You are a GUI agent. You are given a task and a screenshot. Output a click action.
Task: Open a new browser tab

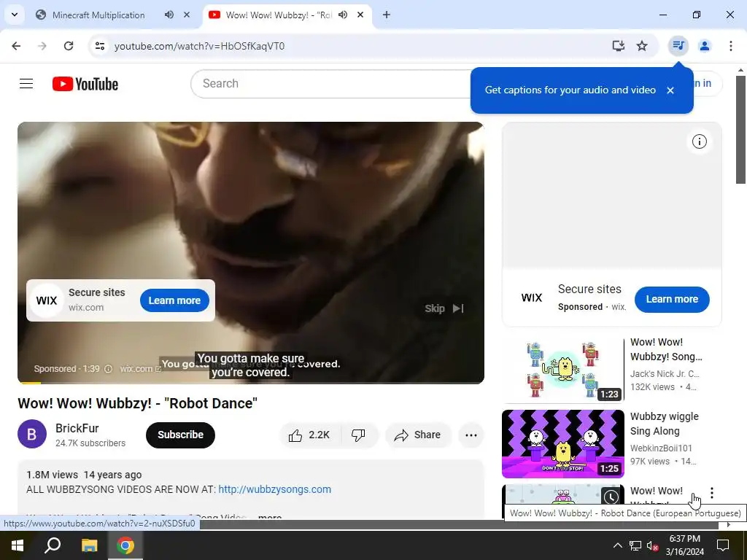[387, 15]
